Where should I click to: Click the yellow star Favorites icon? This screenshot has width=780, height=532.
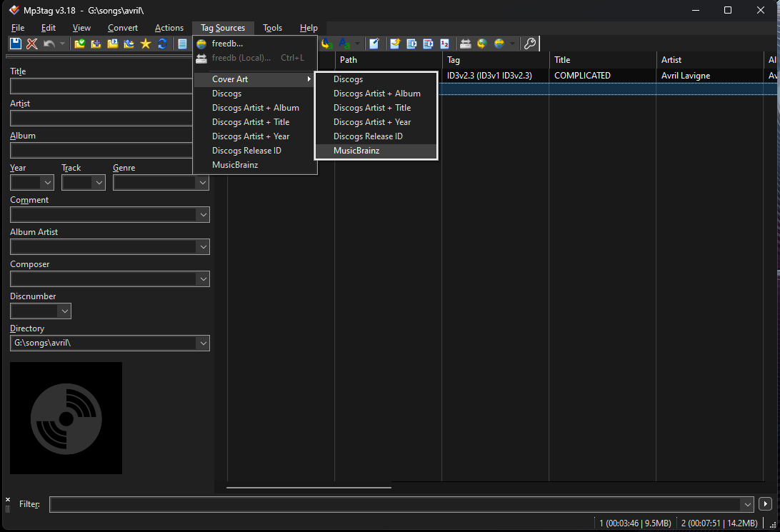click(146, 44)
